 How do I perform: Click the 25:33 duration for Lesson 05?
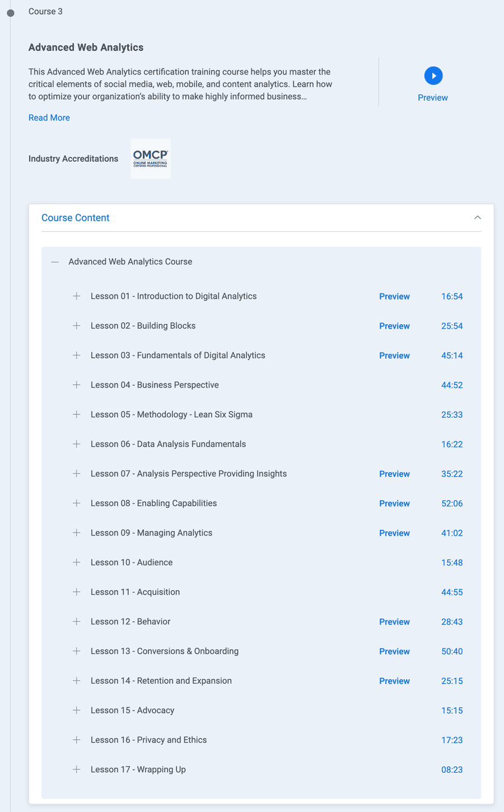tap(452, 415)
